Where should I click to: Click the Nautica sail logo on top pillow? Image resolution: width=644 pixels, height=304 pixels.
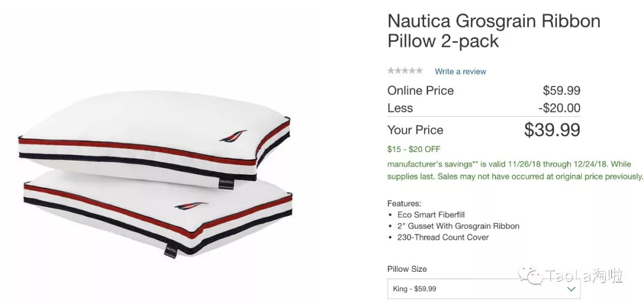[232, 137]
